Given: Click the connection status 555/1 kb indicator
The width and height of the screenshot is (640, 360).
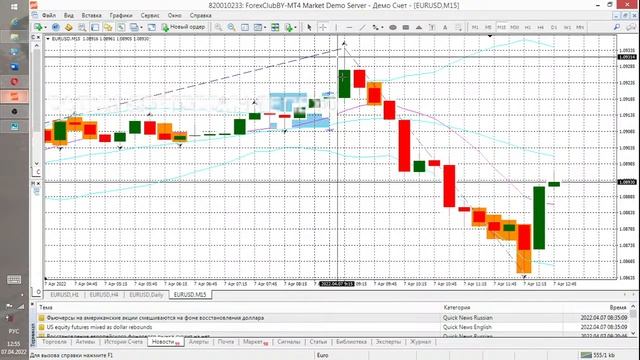Looking at the screenshot, I should (598, 356).
